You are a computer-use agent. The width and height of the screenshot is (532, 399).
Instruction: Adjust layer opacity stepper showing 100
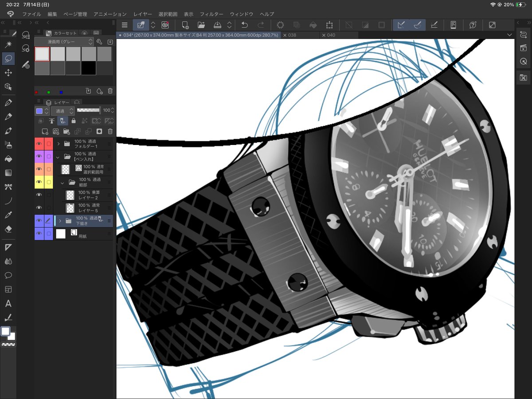point(112,110)
